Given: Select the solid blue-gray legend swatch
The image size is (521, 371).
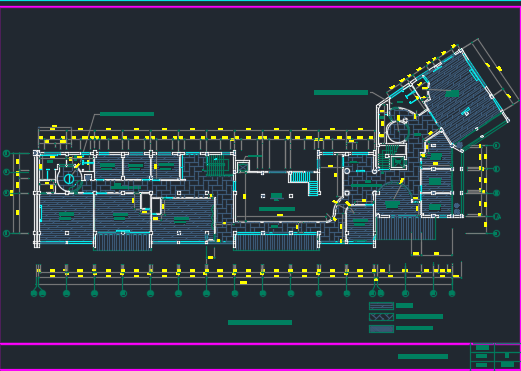Looking at the screenshot, I should pyautogui.click(x=381, y=329).
